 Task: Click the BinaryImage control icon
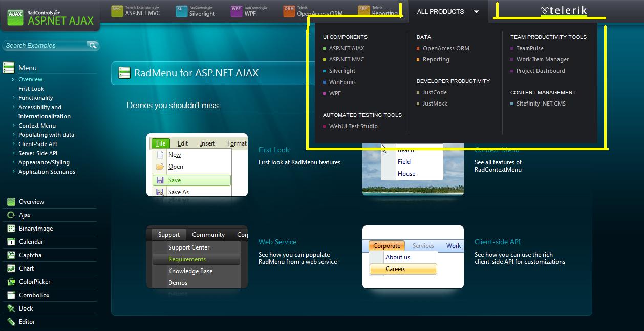coord(11,229)
